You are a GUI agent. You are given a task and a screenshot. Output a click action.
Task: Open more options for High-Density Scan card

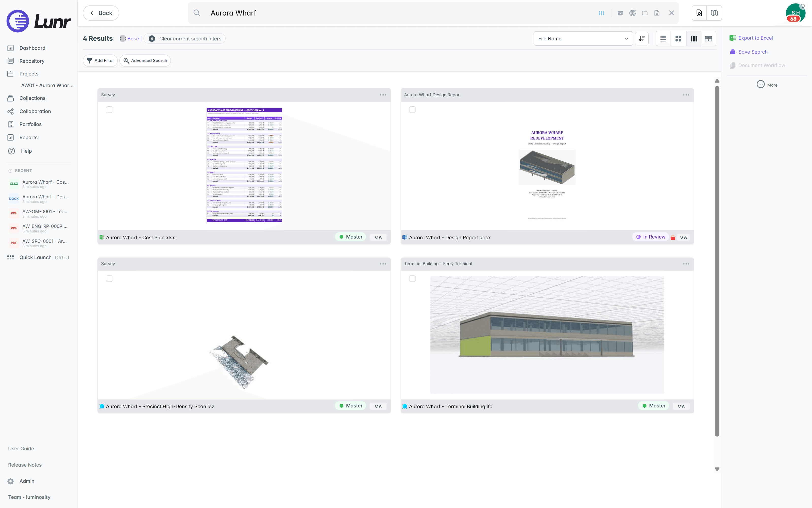pos(383,264)
